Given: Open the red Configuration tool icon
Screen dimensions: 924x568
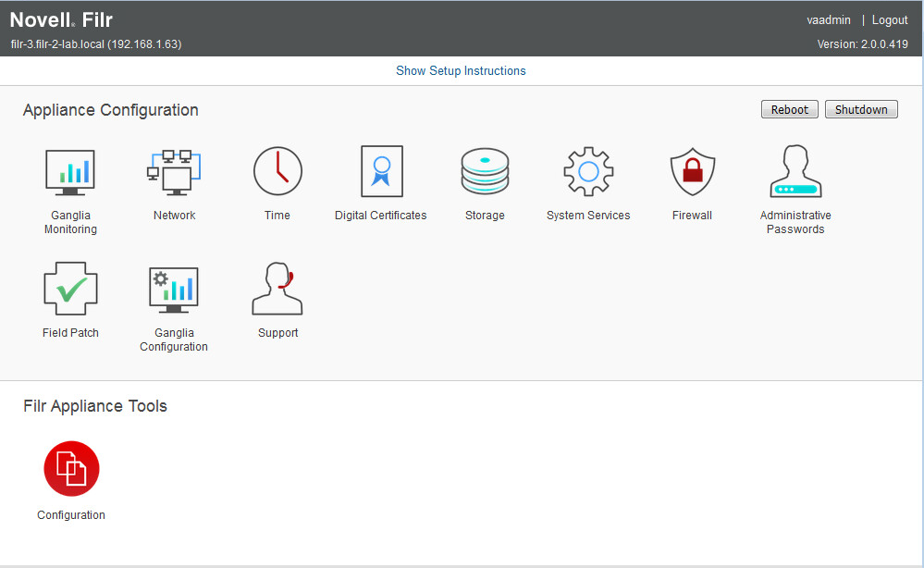Looking at the screenshot, I should pyautogui.click(x=71, y=469).
